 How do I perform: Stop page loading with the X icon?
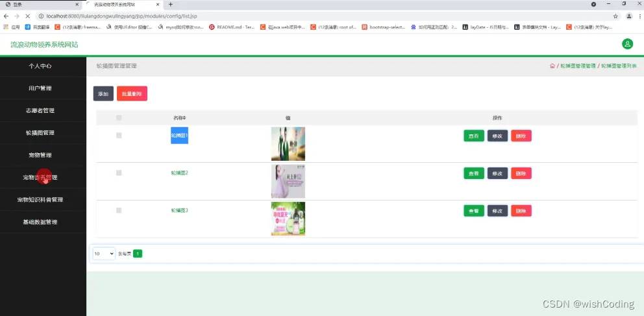tap(27, 16)
